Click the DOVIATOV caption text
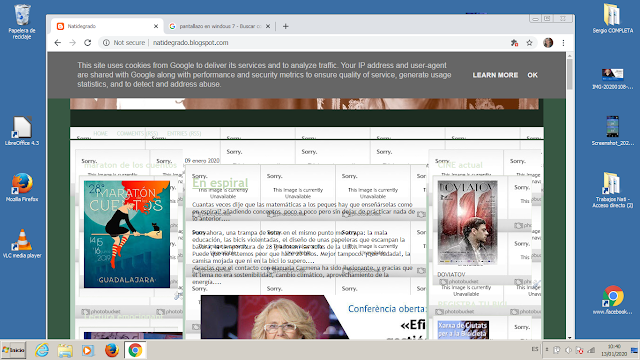Screen dimensions: 640x360 pyautogui.click(x=451, y=275)
